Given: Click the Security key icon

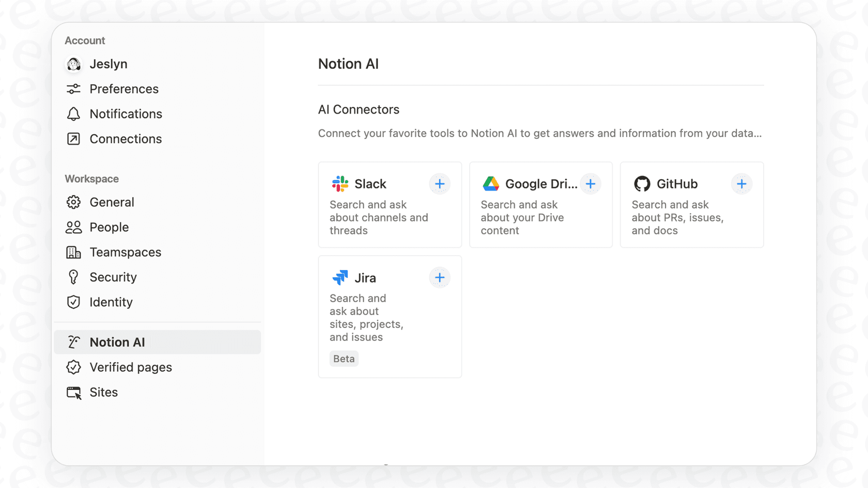Looking at the screenshot, I should (x=74, y=277).
